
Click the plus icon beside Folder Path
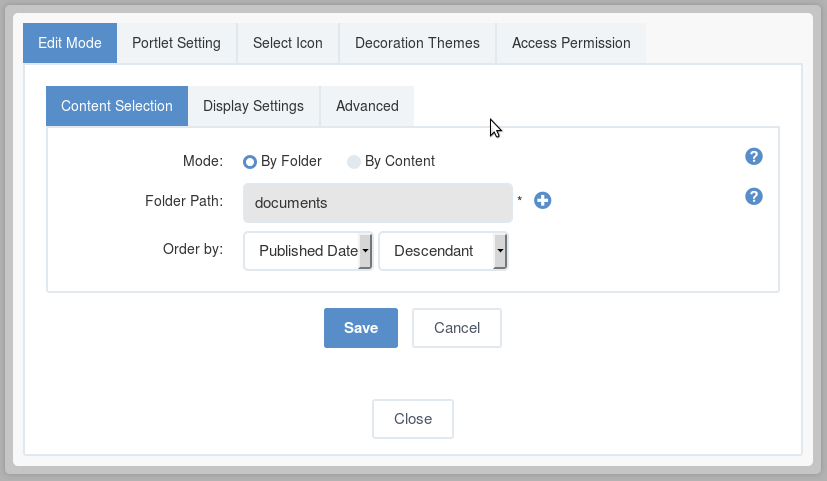coord(542,200)
